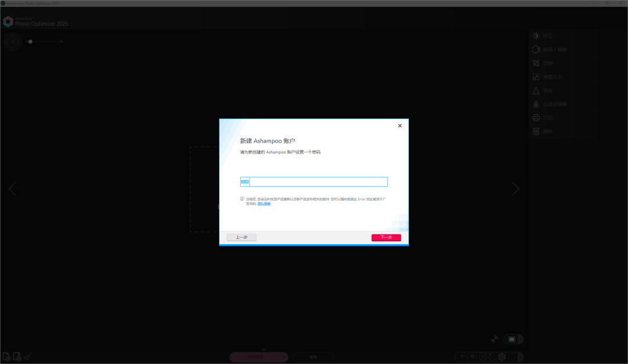Viewport: 628px width, 364px height.
Task: Click the 保存 save button
Action: coord(313,357)
